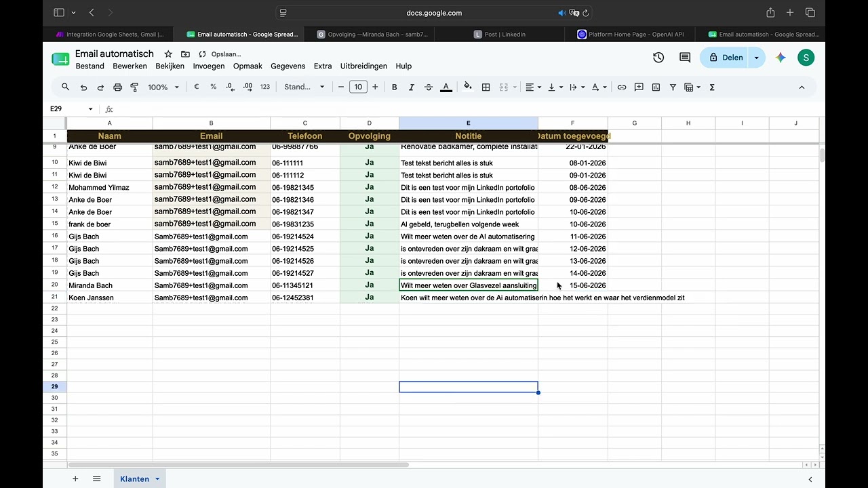The height and width of the screenshot is (488, 868).
Task: Open horizontal align dropdown
Action: [534, 87]
